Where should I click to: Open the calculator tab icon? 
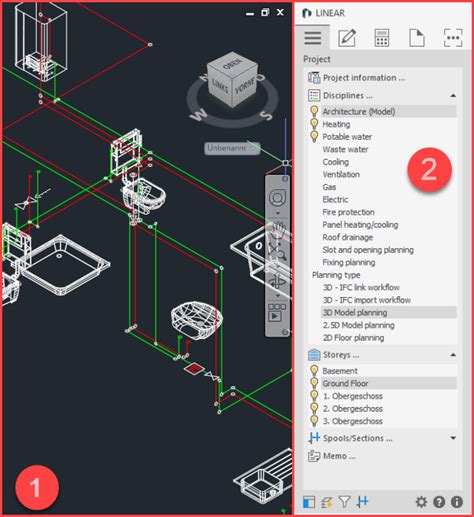pos(382,38)
